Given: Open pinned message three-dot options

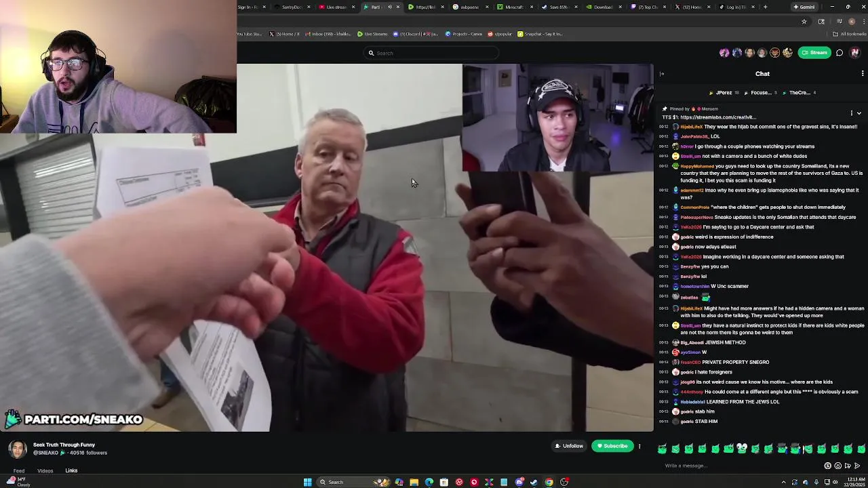Looking at the screenshot, I should [x=852, y=113].
